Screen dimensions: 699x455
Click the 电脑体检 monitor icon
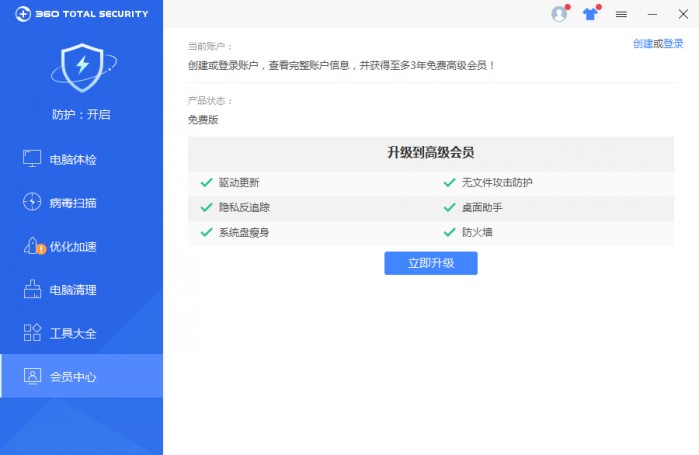coord(32,159)
